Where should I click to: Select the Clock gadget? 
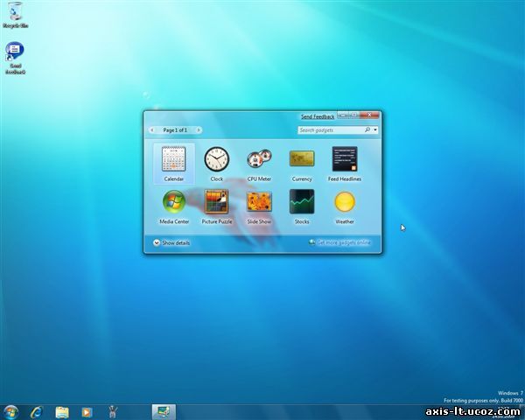[x=217, y=164]
